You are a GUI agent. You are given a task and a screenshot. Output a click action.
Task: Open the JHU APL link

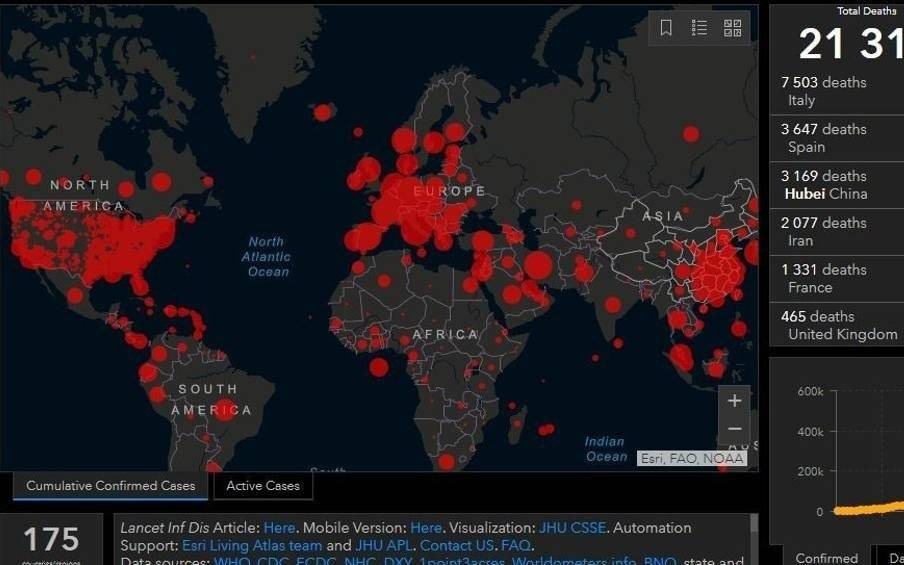385,545
